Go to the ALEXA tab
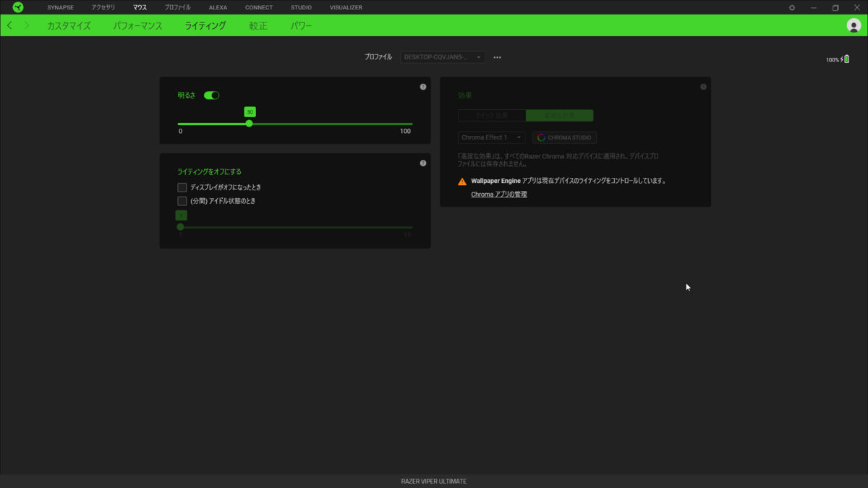Image resolution: width=868 pixels, height=488 pixels. tap(218, 7)
